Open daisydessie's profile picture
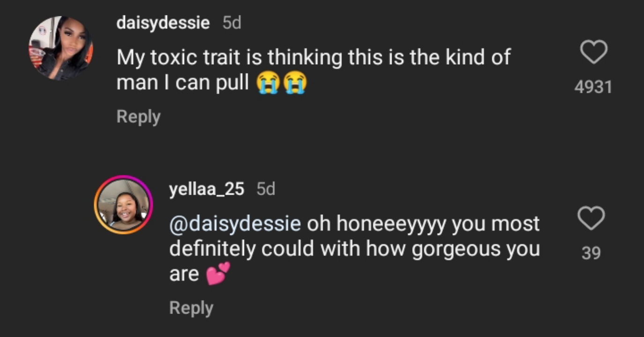 61,48
